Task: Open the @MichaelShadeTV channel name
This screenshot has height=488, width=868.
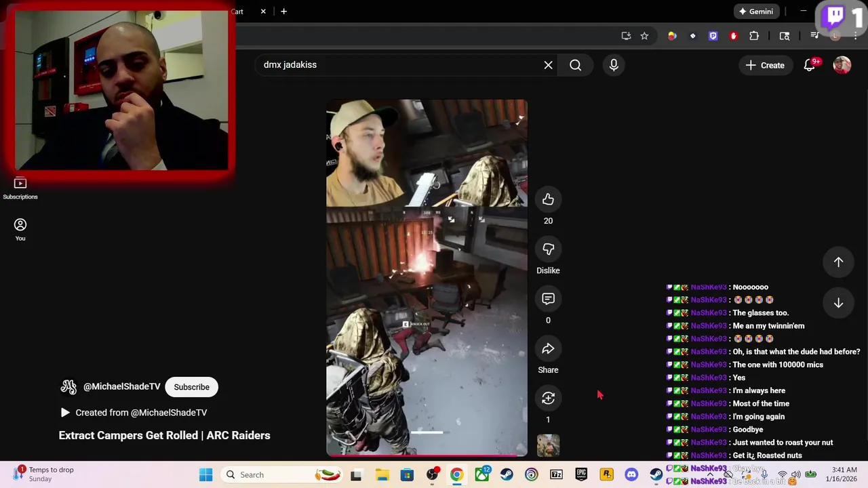Action: tap(121, 386)
